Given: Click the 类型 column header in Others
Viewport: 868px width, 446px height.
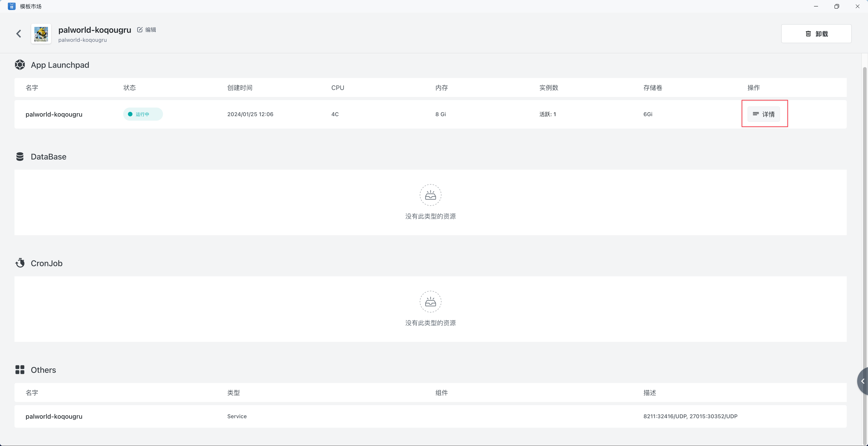Looking at the screenshot, I should tap(234, 393).
